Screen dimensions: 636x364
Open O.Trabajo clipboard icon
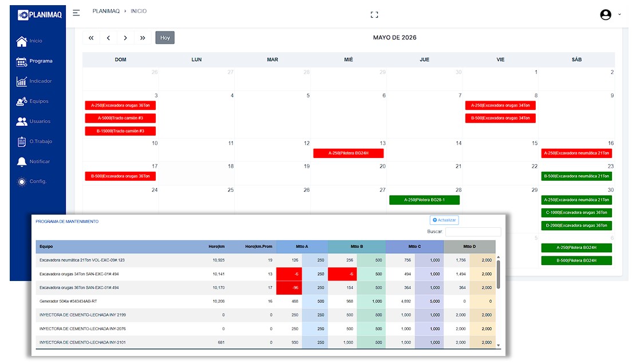click(x=22, y=141)
